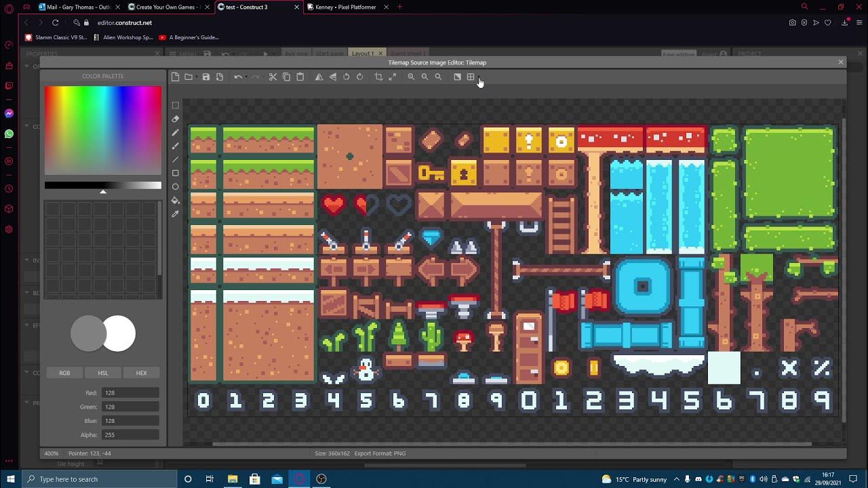
Task: Open the Kenney Pixel Platformer browser tab
Action: point(346,7)
